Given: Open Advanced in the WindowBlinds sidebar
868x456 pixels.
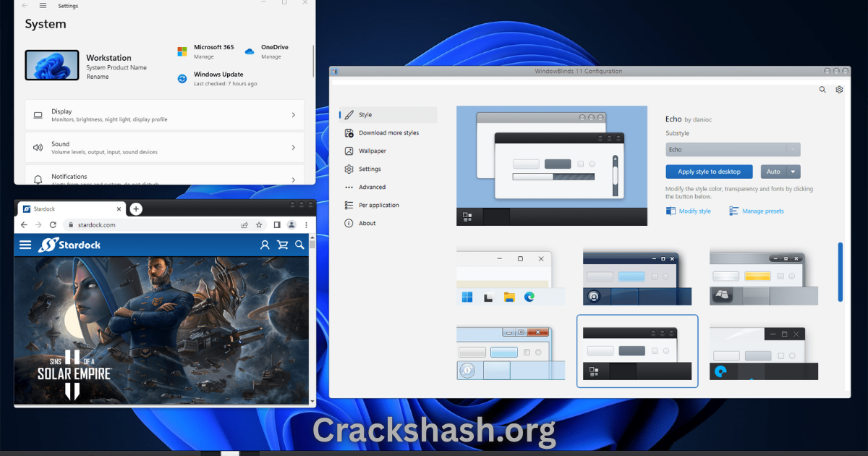Looking at the screenshot, I should pyautogui.click(x=372, y=187).
